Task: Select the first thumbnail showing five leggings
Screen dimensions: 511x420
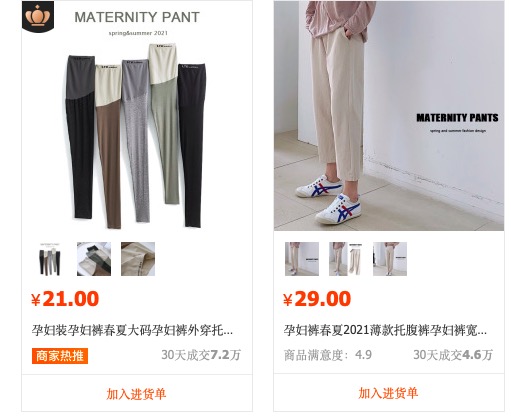Action: click(50, 259)
